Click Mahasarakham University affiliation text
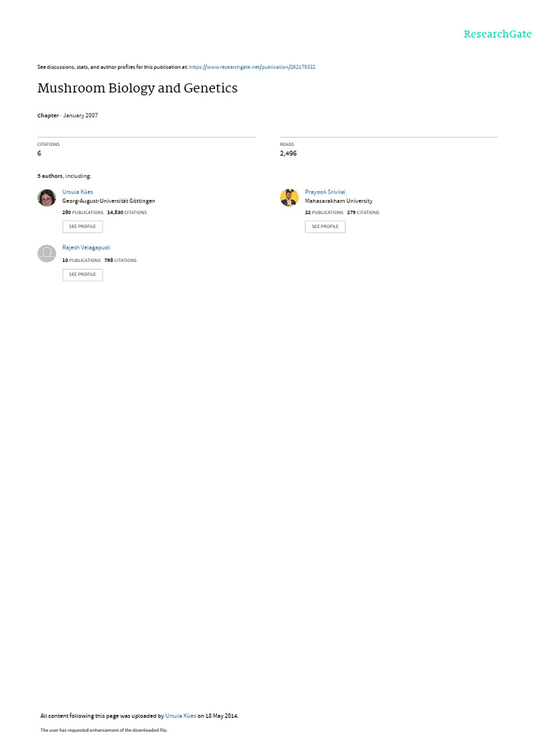 [x=338, y=201]
